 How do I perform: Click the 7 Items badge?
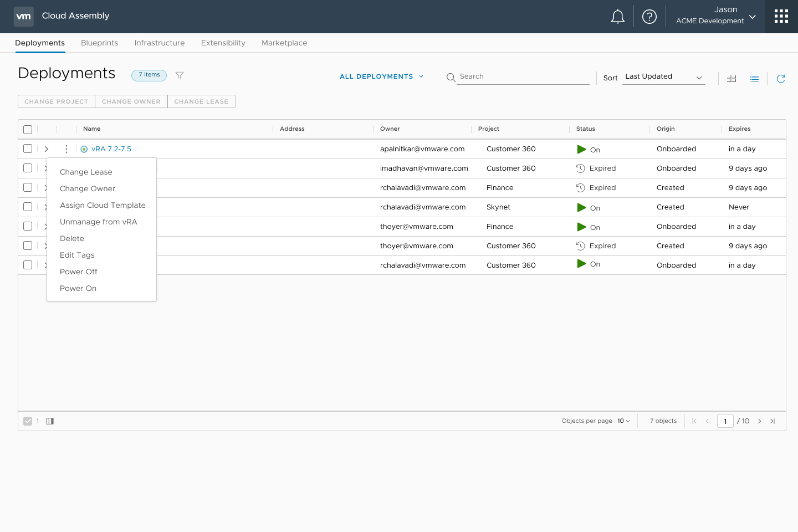coord(149,75)
